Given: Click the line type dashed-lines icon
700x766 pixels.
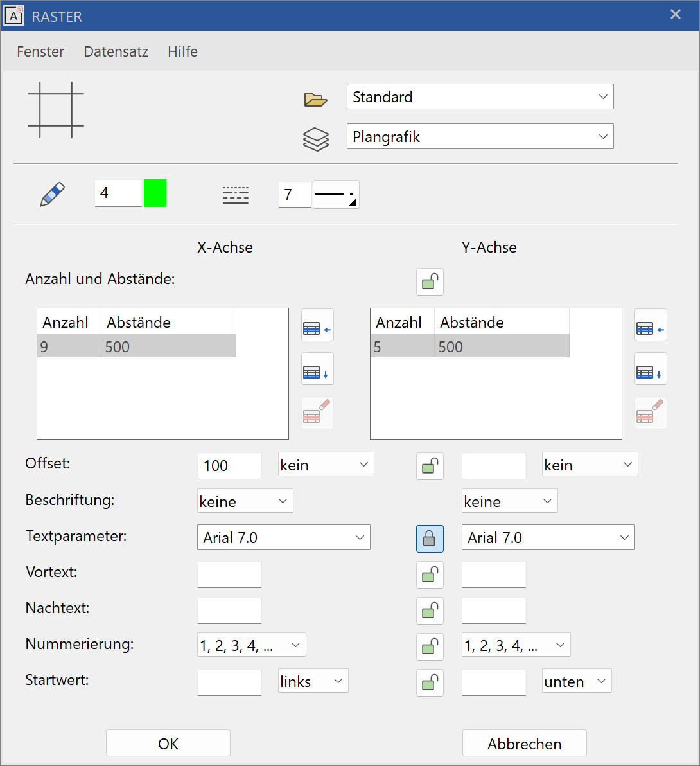Looking at the screenshot, I should click(236, 195).
